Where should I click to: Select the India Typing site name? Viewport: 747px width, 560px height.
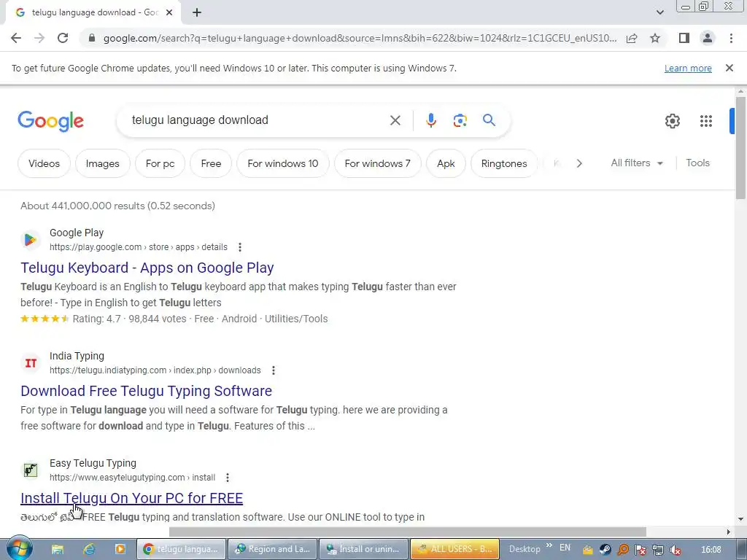click(77, 356)
